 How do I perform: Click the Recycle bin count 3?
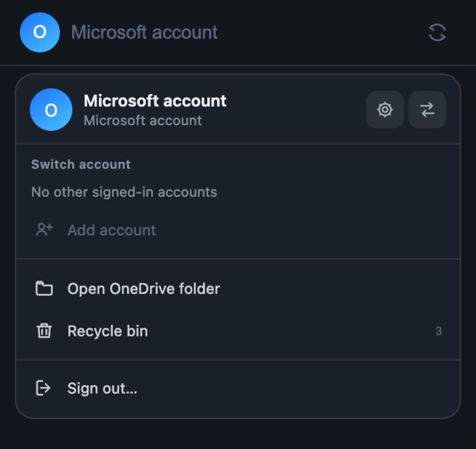(439, 331)
